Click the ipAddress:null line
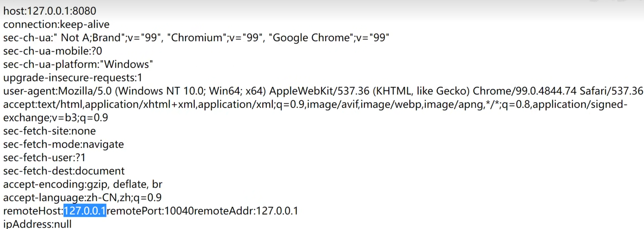The height and width of the screenshot is (229, 644). point(37,224)
